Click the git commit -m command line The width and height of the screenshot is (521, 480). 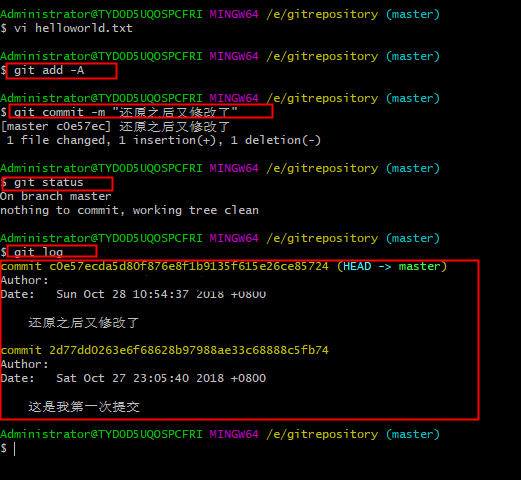coord(126,112)
